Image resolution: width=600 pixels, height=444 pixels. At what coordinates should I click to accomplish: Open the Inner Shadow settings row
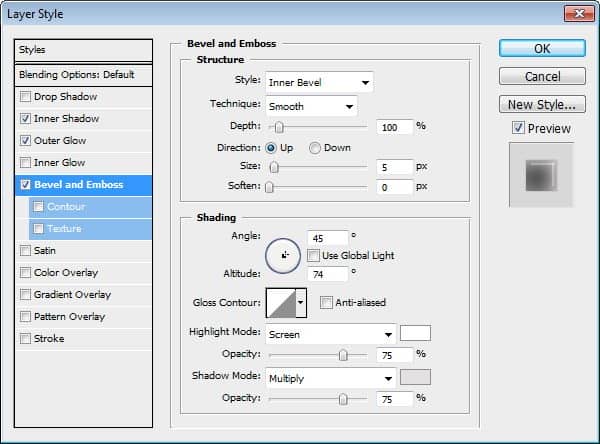(x=83, y=119)
